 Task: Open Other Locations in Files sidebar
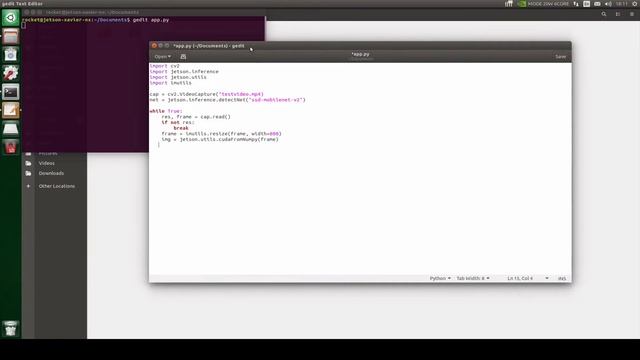(x=56, y=186)
